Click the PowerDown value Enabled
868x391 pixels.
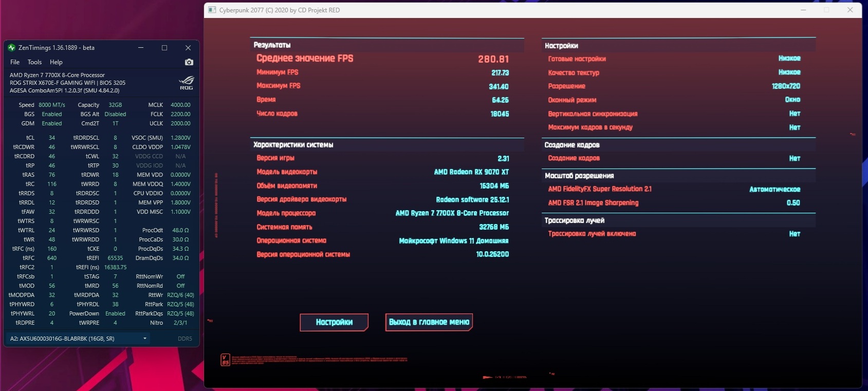[115, 313]
